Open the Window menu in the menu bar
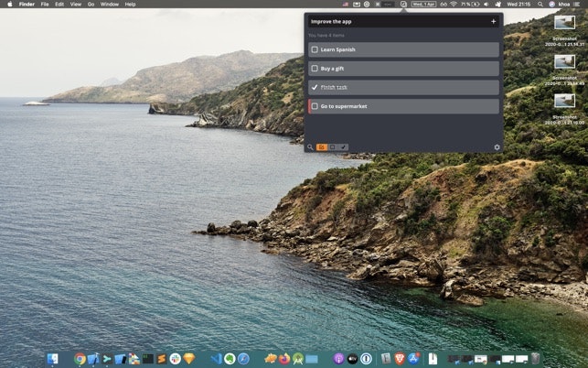 click(x=110, y=5)
